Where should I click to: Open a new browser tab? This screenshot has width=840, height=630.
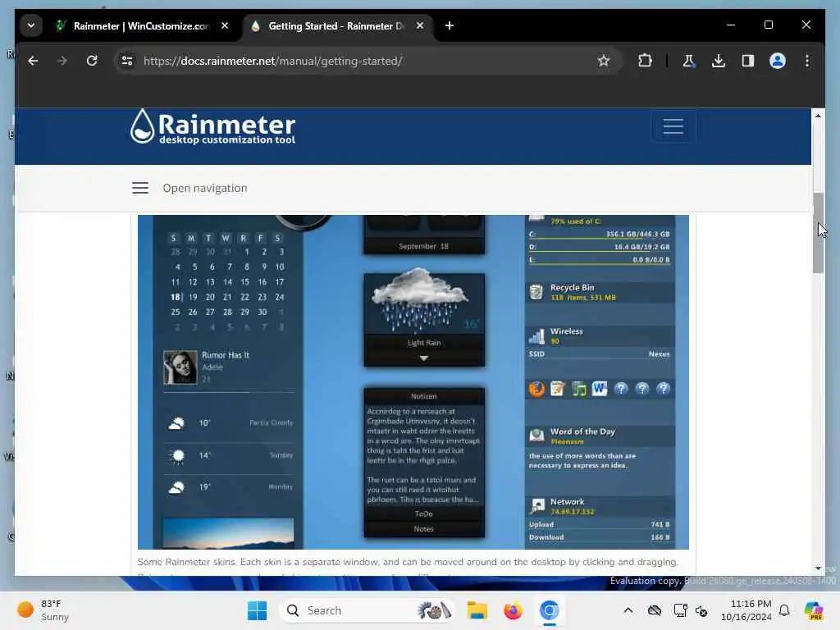[x=450, y=25]
